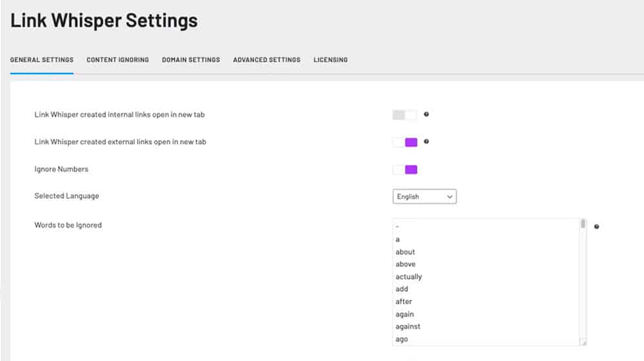Image resolution: width=644 pixels, height=361 pixels.
Task: Click the 'Ignore Numbers' label
Action: click(61, 169)
